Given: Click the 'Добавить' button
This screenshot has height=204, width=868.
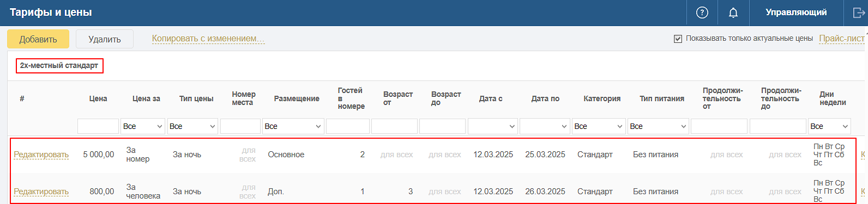Looking at the screenshot, I should [38, 39].
